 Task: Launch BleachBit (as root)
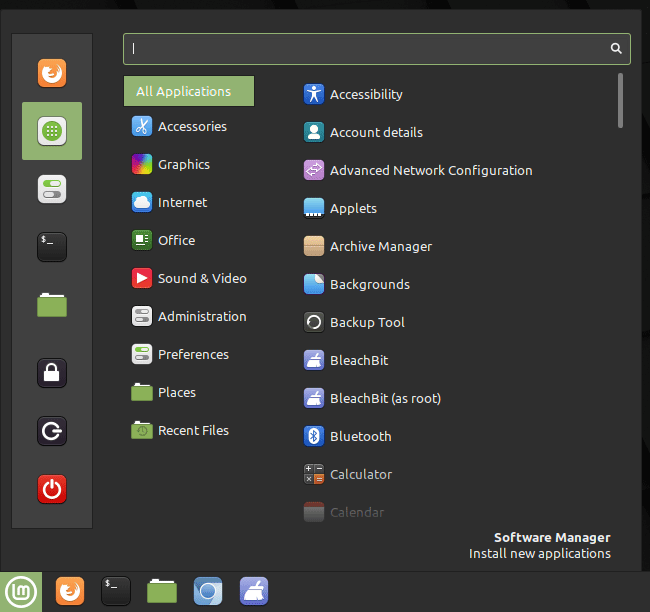tap(372, 398)
